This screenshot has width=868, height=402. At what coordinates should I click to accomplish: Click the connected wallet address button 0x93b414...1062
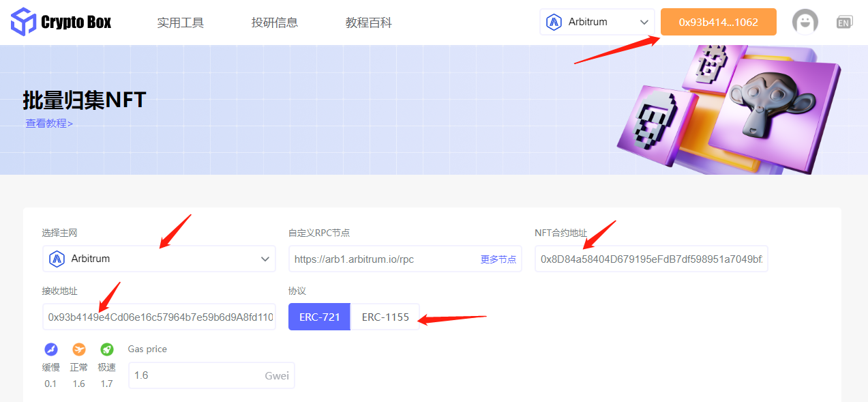click(717, 21)
